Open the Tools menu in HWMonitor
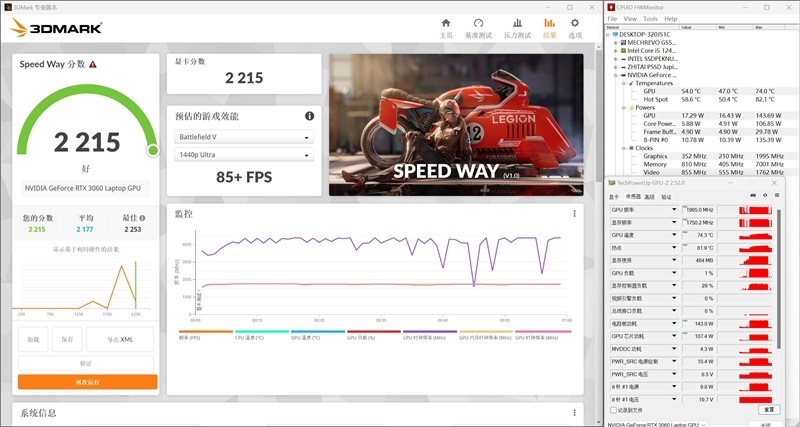Viewport: 800px width, 427px height. 650,19
